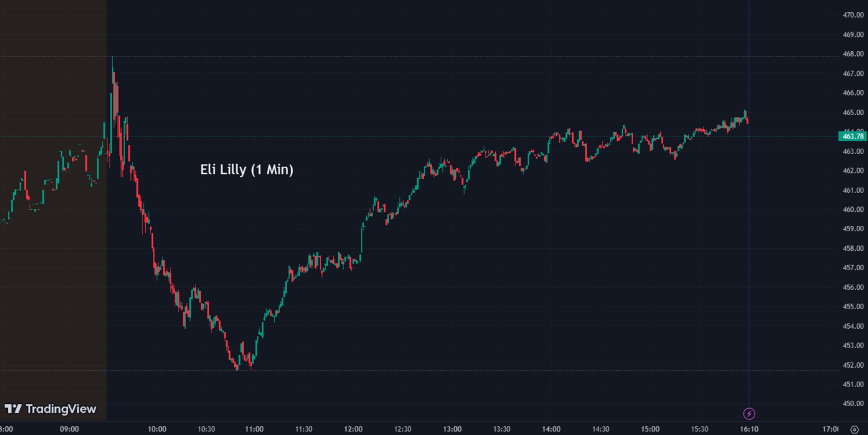
Task: Click the 15:00 time axis label
Action: point(650,429)
